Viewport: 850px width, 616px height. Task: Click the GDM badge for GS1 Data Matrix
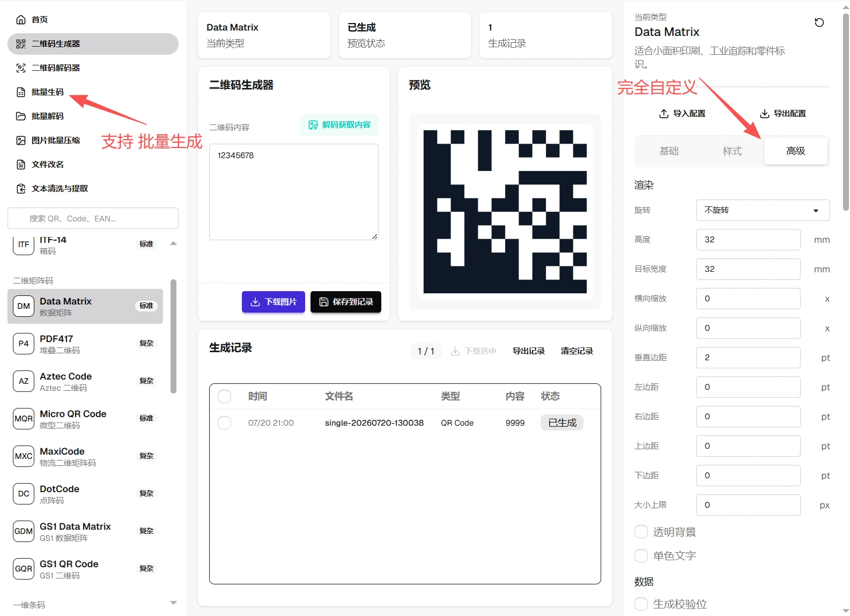tap(24, 531)
